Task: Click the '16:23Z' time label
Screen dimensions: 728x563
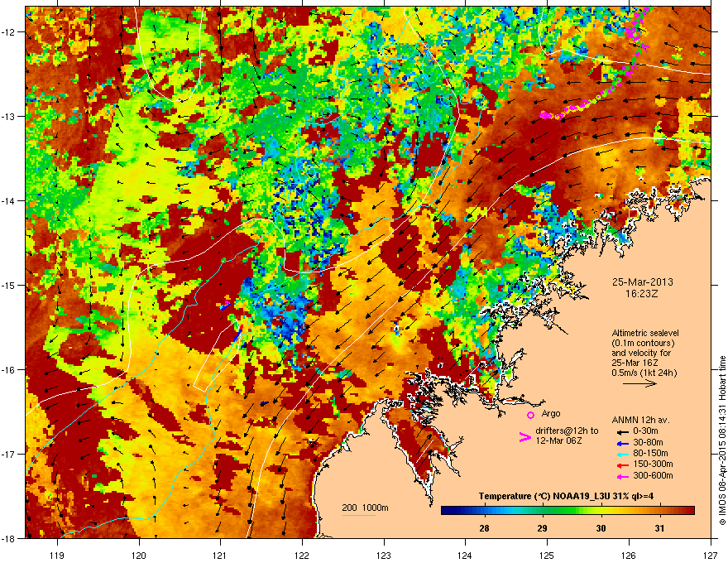Action: pos(642,294)
